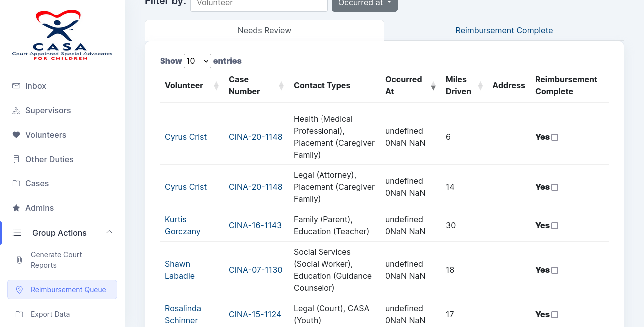
Task: Open the Occurred at filter dropdown
Action: [364, 2]
